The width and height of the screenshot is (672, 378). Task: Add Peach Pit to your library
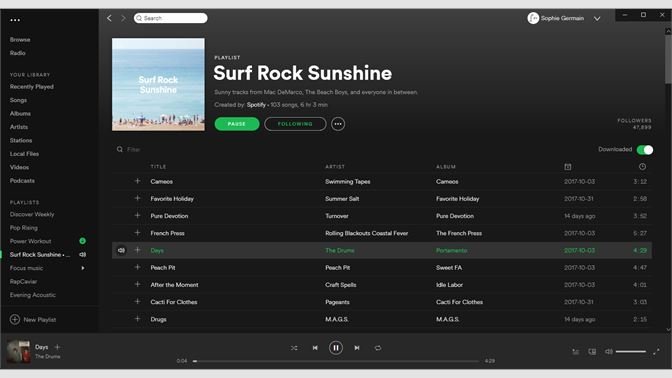[x=137, y=267]
